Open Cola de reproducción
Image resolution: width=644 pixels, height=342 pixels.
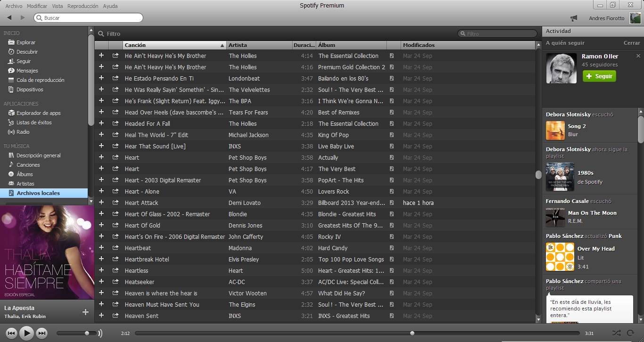coord(40,80)
